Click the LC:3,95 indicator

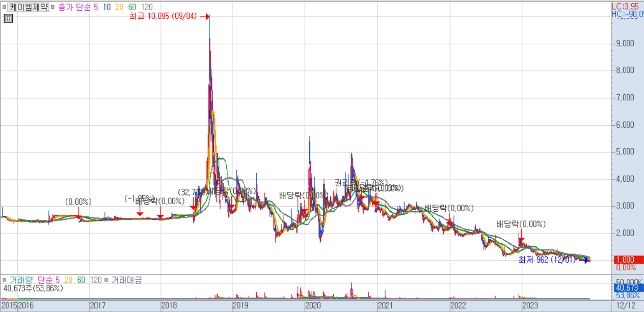pyautogui.click(x=625, y=6)
